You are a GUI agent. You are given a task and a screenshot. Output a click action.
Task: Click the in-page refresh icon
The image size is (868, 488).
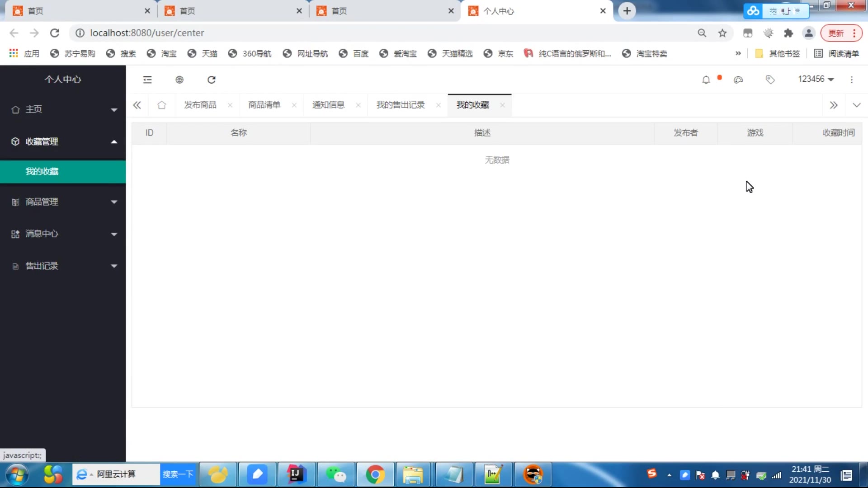click(211, 80)
